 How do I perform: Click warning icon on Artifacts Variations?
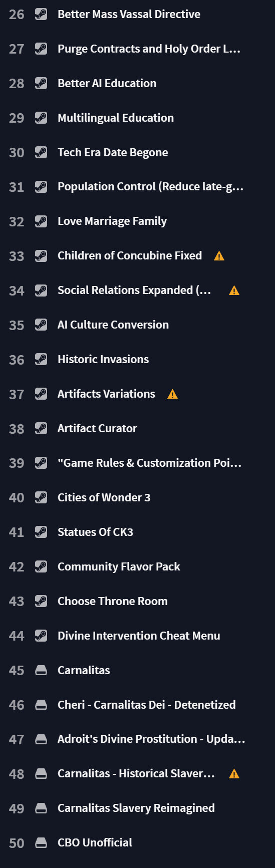pos(172,394)
